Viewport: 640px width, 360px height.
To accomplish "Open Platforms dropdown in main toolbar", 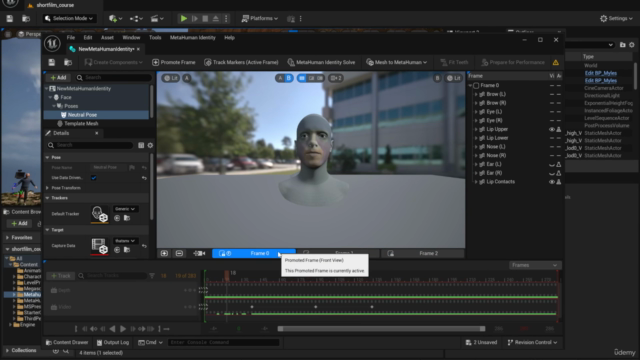I will pos(260,18).
